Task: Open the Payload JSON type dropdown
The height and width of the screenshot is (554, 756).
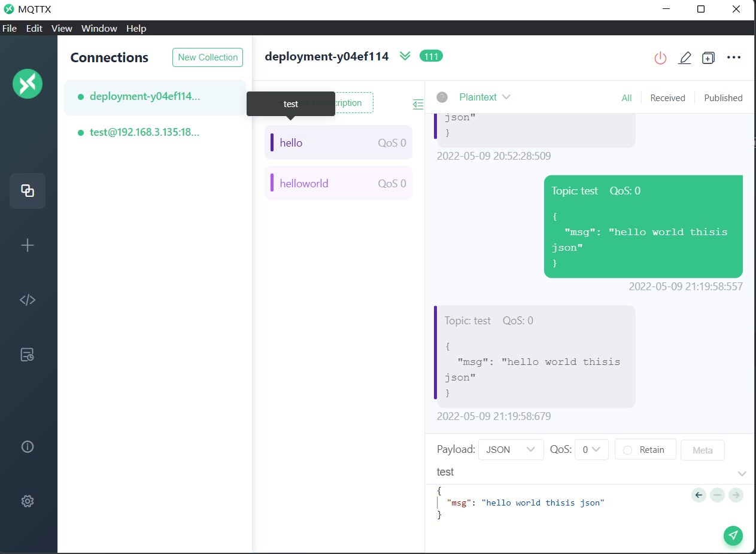Action: point(511,449)
